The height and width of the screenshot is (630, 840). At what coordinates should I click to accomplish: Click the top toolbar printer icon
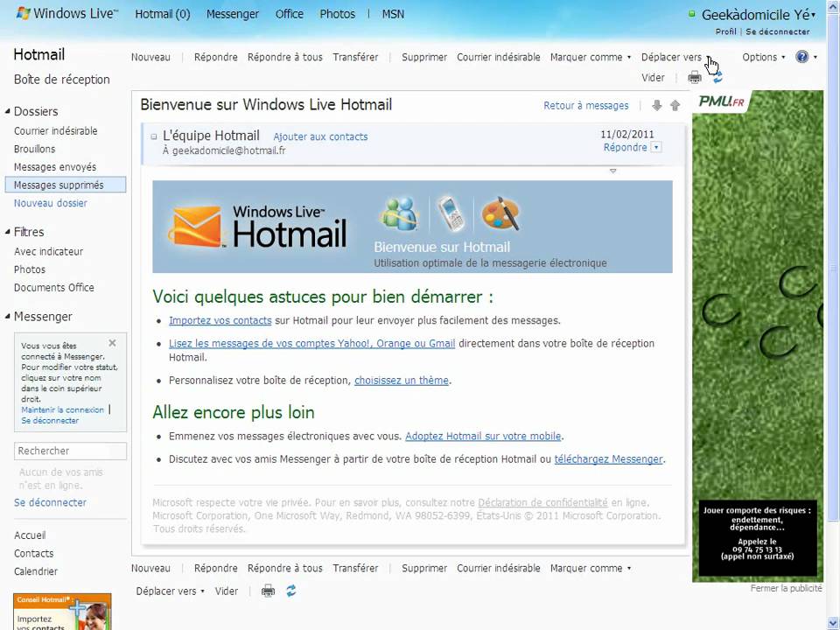click(x=694, y=78)
